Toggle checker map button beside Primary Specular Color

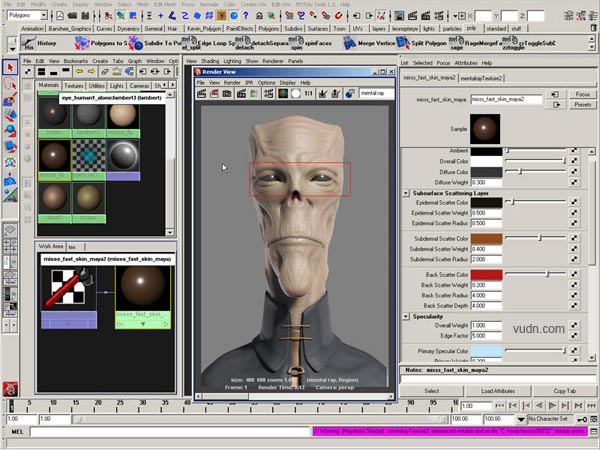(x=574, y=351)
